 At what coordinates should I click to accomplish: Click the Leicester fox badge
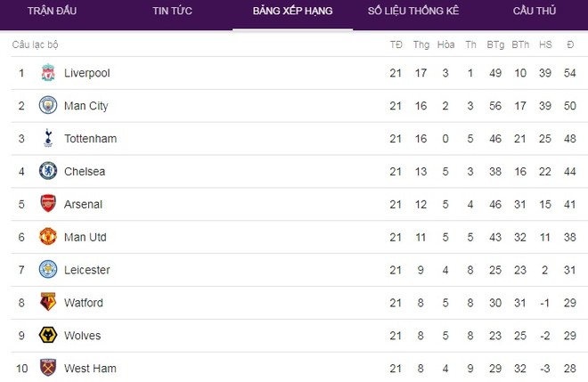pyautogui.click(x=48, y=270)
